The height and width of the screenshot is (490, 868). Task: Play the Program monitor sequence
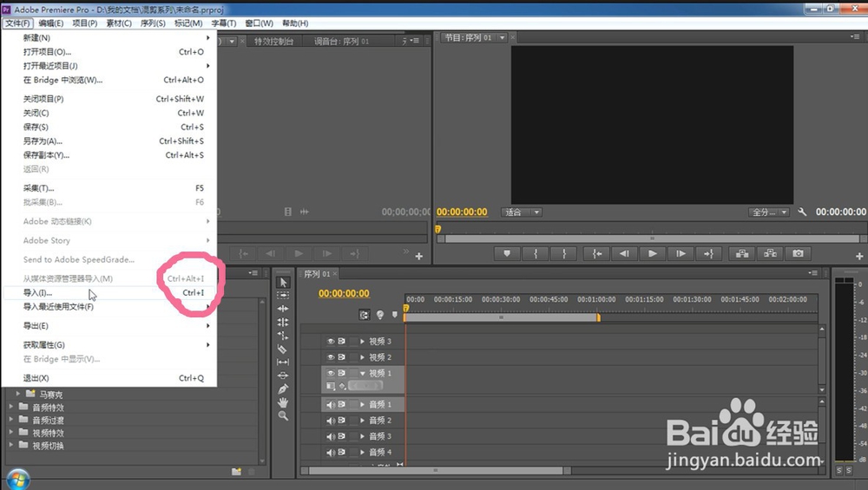(x=652, y=254)
